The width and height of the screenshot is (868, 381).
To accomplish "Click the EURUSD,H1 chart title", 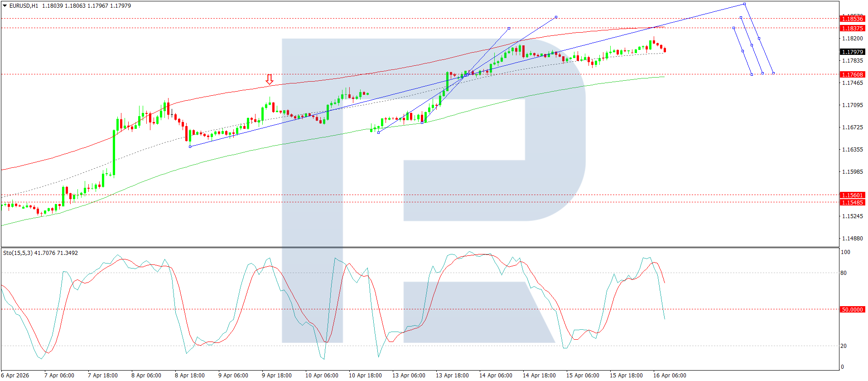I will point(24,6).
